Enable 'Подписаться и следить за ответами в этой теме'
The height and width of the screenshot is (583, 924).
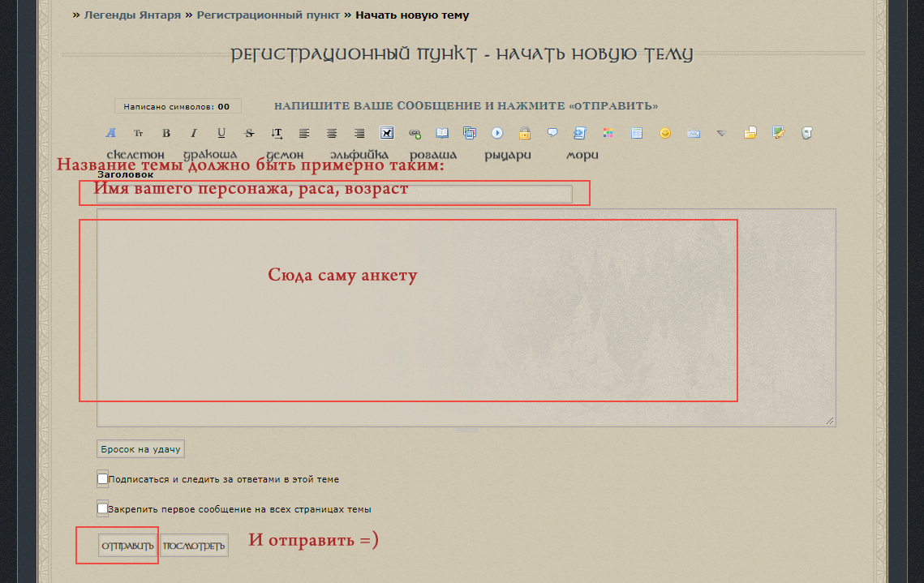point(102,478)
